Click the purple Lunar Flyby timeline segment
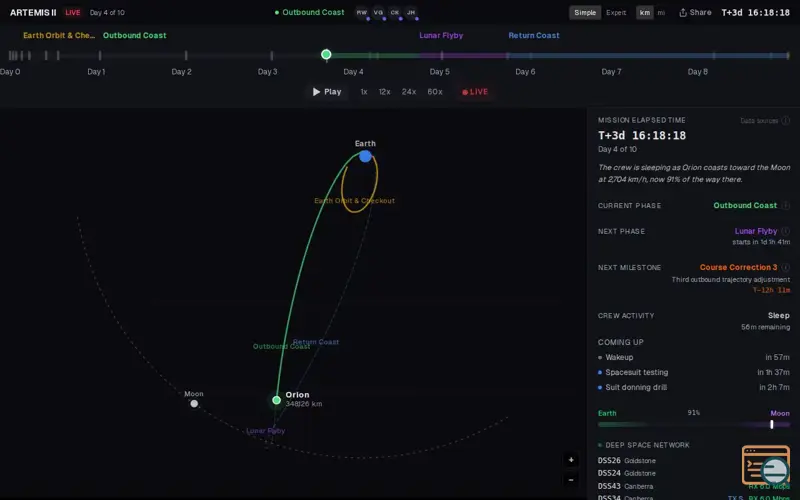This screenshot has height=500, width=800. pyautogui.click(x=463, y=55)
